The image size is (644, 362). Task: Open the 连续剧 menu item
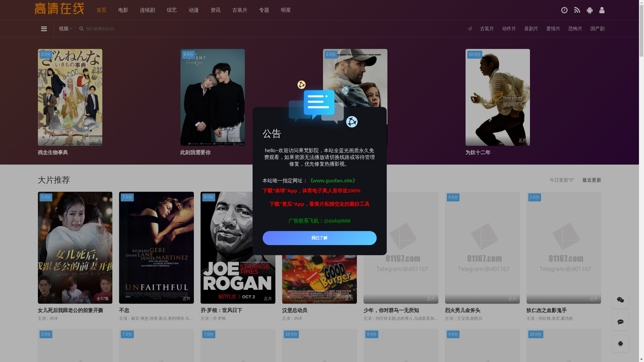pyautogui.click(x=148, y=10)
